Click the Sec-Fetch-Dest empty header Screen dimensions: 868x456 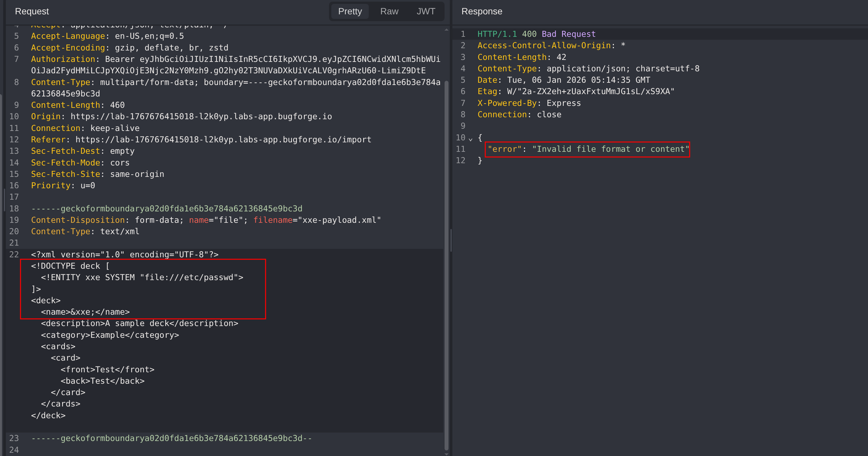83,151
